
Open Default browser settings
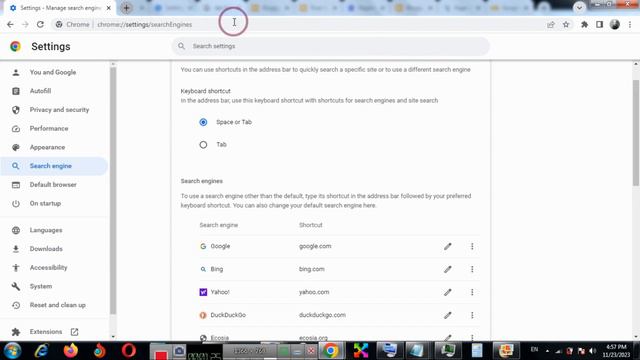[54, 185]
